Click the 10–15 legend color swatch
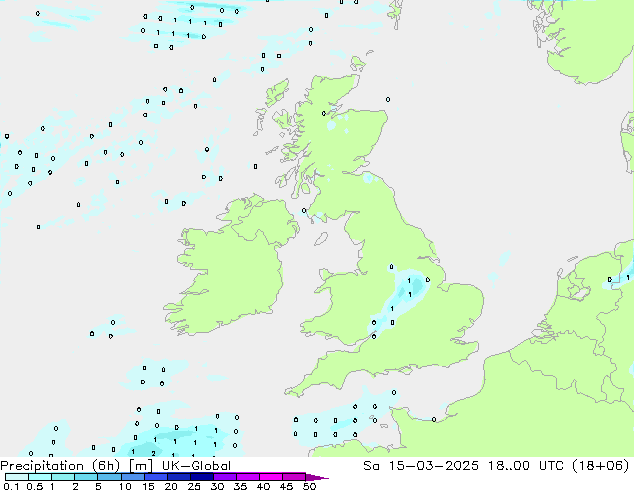The image size is (634, 490). pos(132,477)
